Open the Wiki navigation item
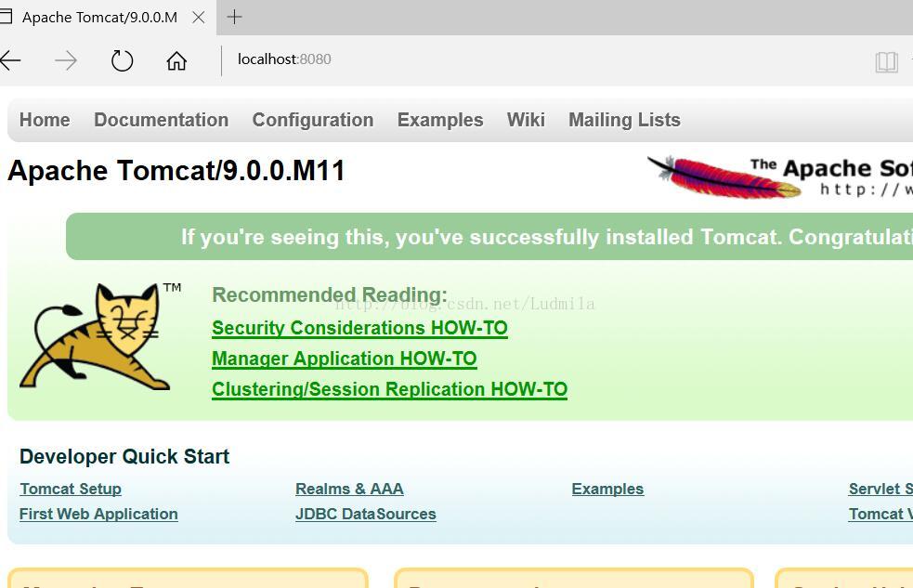This screenshot has height=588, width=913. (x=526, y=120)
